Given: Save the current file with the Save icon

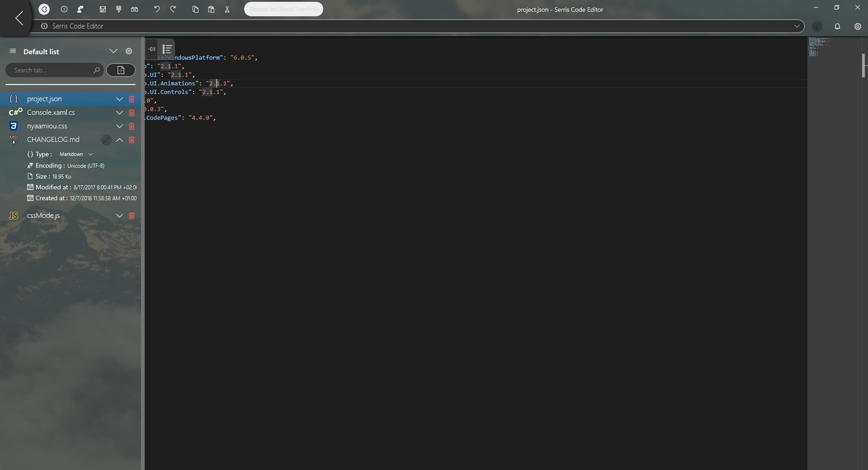Looking at the screenshot, I should point(103,9).
